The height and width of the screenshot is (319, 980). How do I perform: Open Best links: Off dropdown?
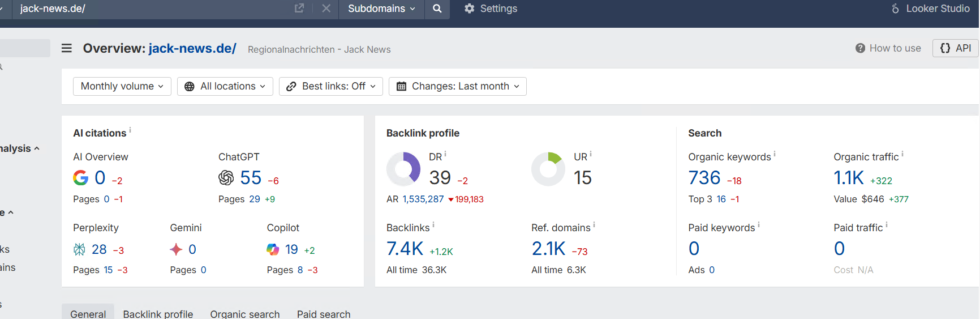point(330,86)
